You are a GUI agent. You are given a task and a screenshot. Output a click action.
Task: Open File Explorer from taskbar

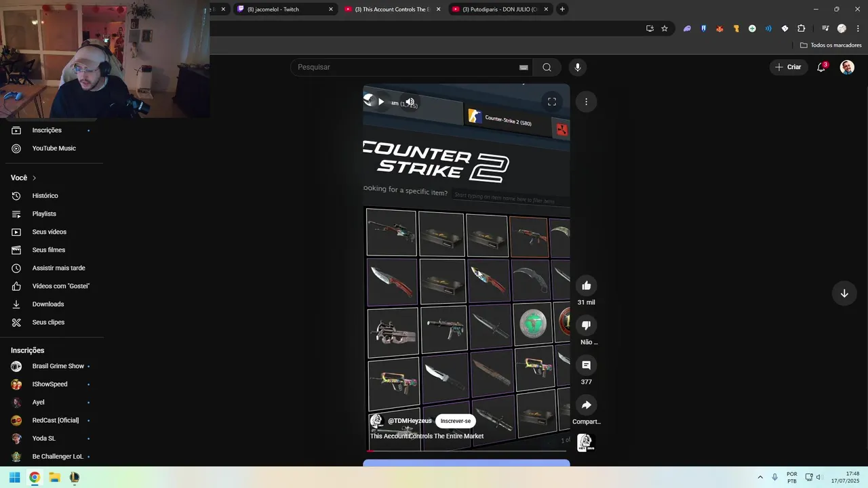point(54,477)
